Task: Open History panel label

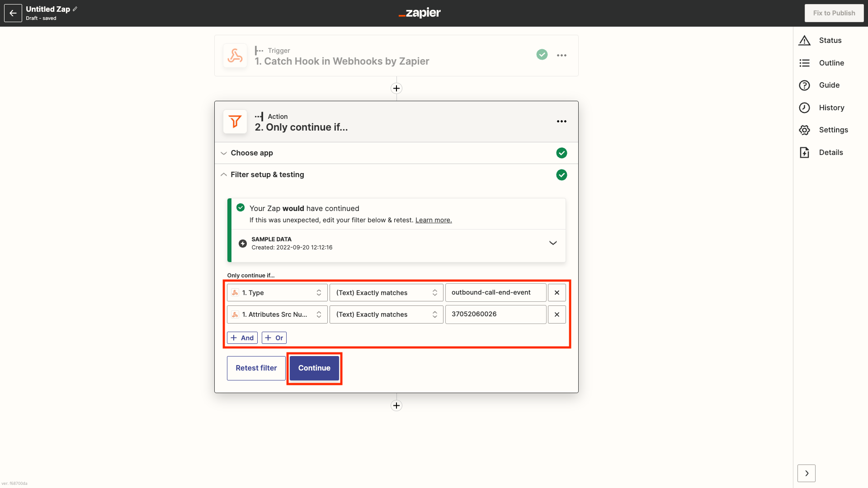Action: (831, 108)
